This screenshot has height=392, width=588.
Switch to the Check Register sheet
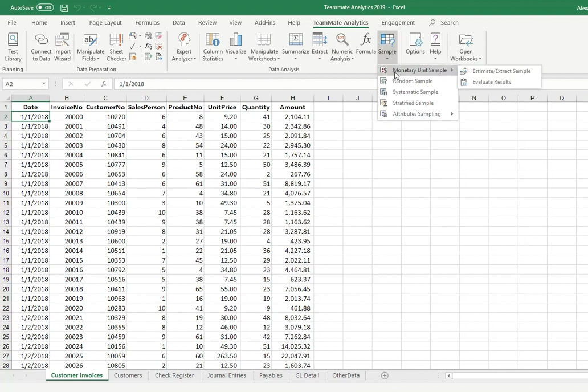(174, 375)
